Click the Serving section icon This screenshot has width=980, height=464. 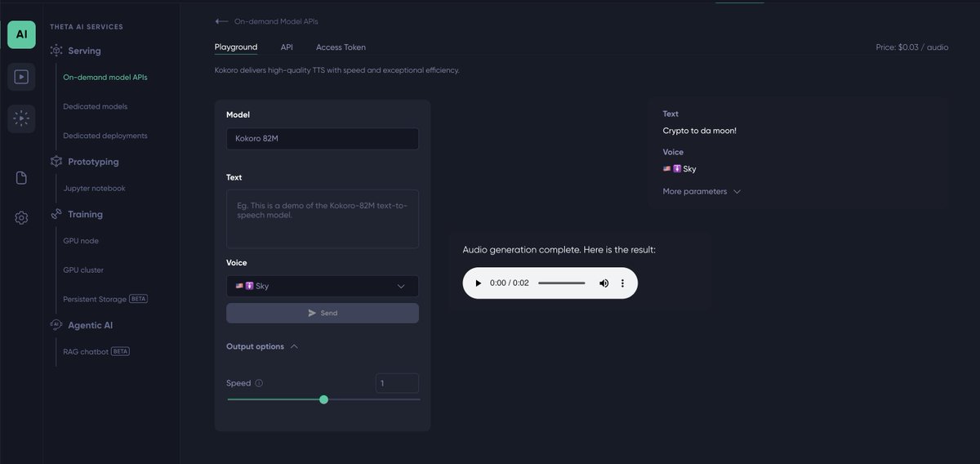[x=56, y=51]
